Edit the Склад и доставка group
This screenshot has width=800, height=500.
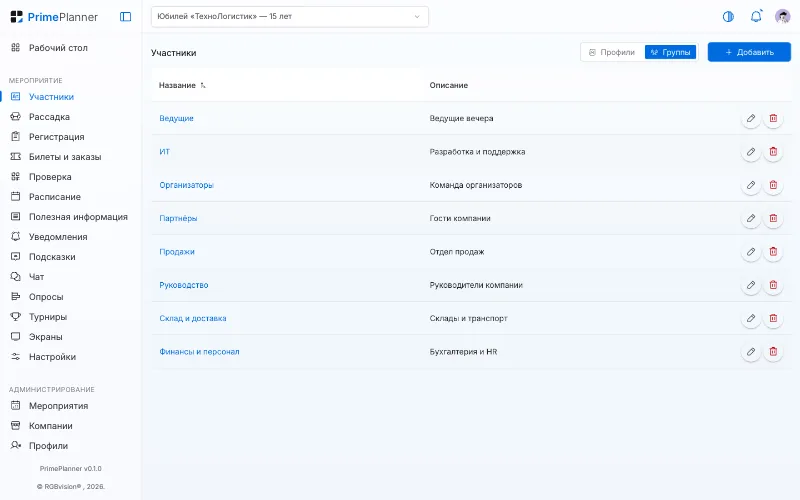[x=751, y=318]
